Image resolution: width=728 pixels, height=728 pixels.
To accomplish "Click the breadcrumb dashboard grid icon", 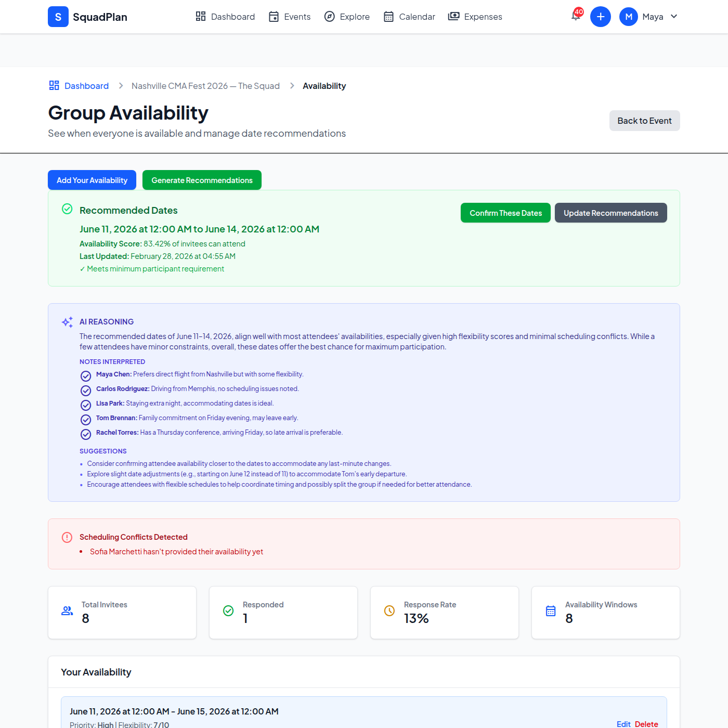I will pyautogui.click(x=54, y=86).
